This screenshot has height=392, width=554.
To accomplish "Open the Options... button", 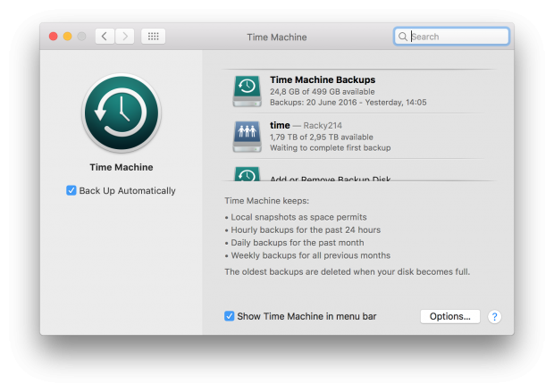I will [x=449, y=316].
